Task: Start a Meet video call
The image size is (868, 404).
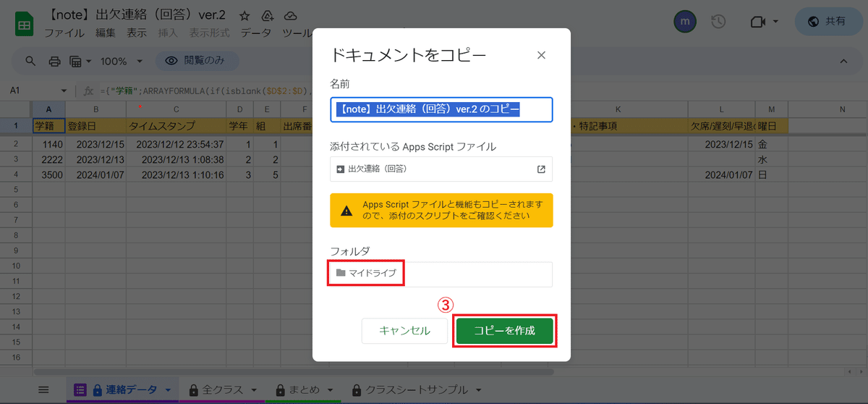Action: [757, 22]
